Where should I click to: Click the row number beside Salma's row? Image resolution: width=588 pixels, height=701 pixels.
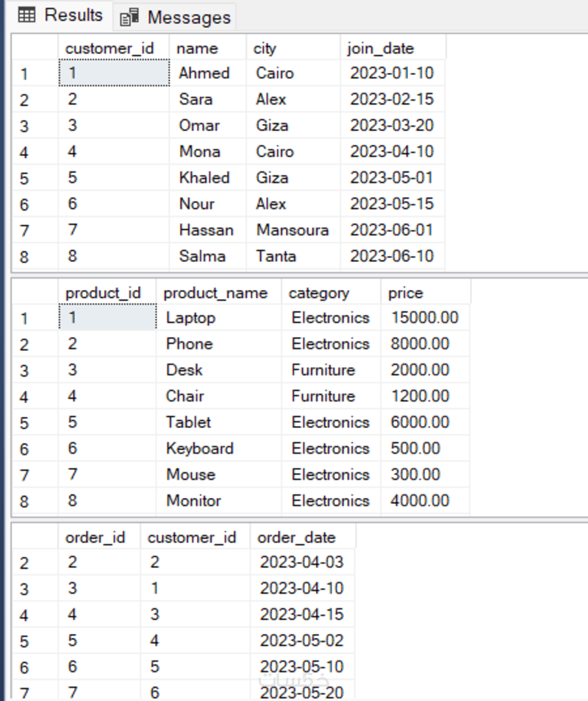[25, 257]
